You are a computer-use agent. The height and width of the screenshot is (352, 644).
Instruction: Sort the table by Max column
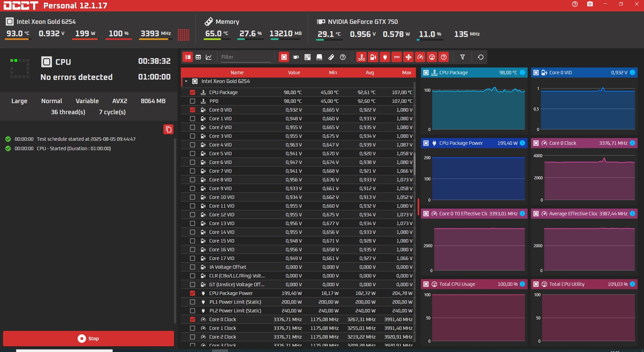406,73
